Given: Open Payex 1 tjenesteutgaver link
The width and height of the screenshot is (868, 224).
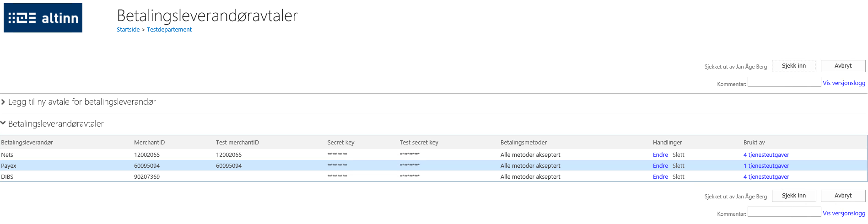Looking at the screenshot, I should pyautogui.click(x=766, y=166).
